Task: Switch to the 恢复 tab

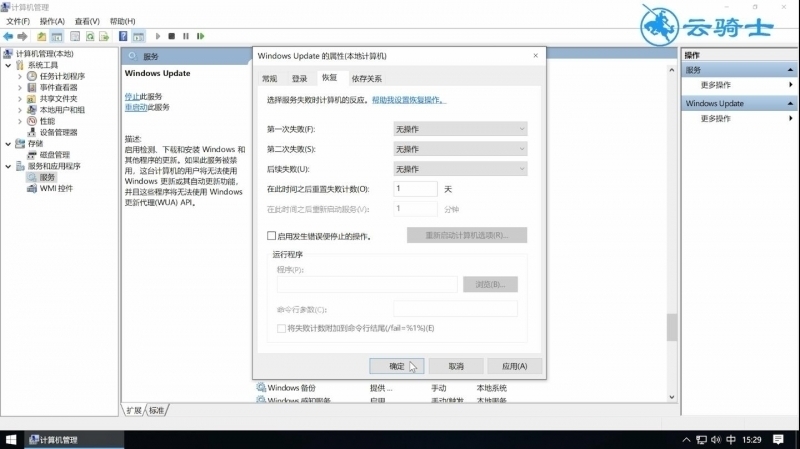Action: pyautogui.click(x=330, y=78)
